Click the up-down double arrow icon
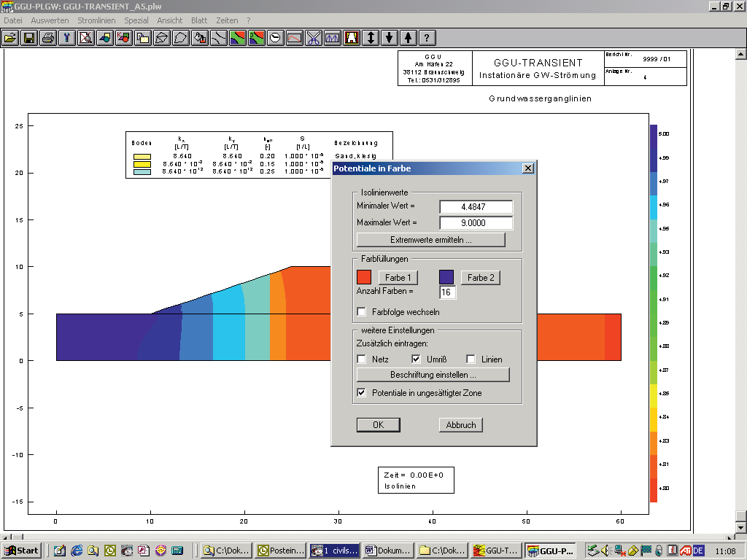Screen dimensions: 747x560 coord(371,38)
